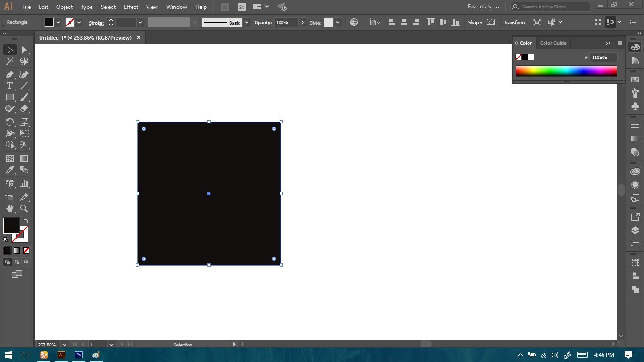Click the Transform button
This screenshot has width=644, height=362.
coord(514,22)
